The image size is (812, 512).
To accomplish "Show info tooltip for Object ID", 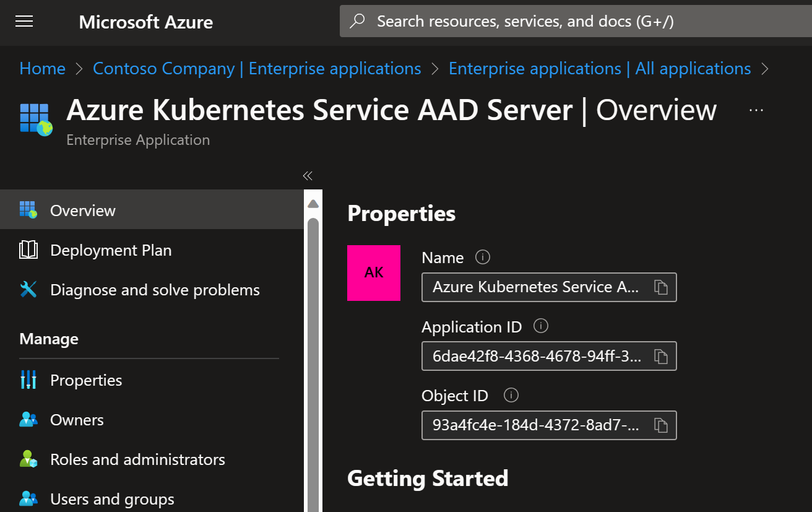I will [x=511, y=395].
